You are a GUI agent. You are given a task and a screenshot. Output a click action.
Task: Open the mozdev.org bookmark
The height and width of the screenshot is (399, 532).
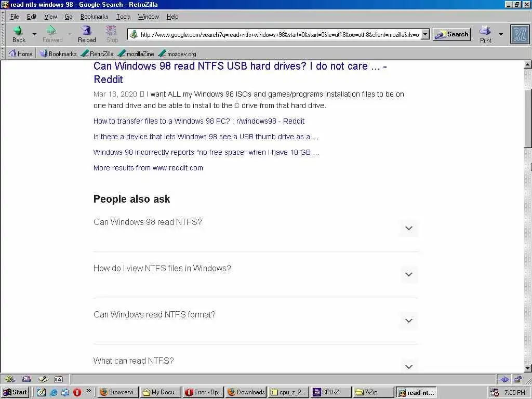(178, 54)
